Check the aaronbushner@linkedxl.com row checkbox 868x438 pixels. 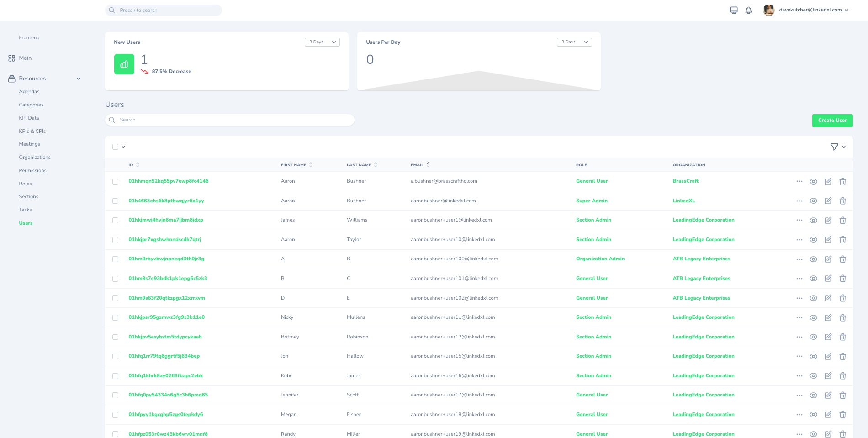(x=115, y=201)
